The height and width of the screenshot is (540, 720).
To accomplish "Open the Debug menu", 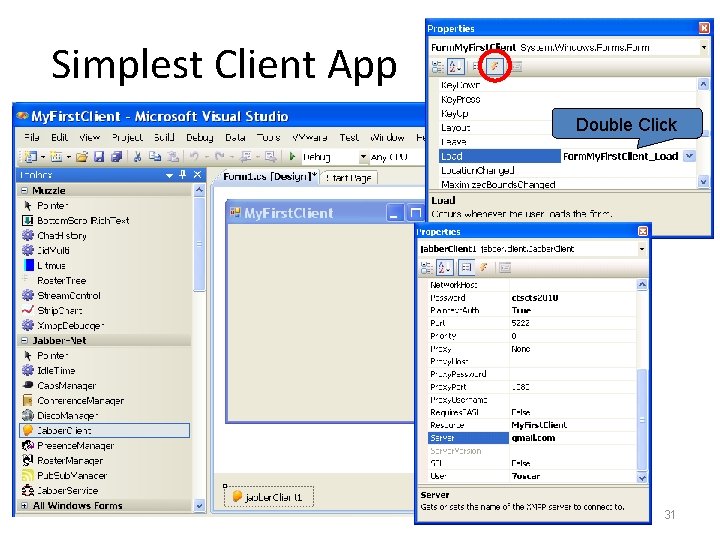I will [x=200, y=137].
